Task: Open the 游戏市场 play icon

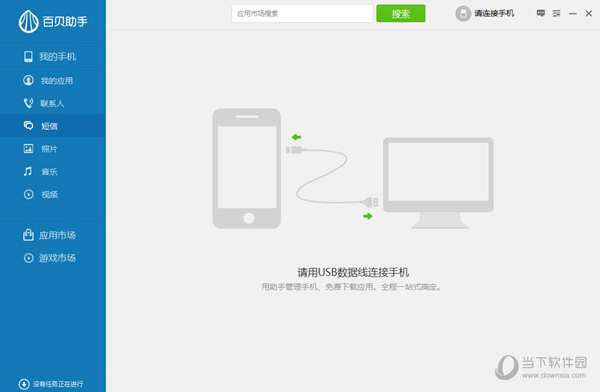Action: 28,258
